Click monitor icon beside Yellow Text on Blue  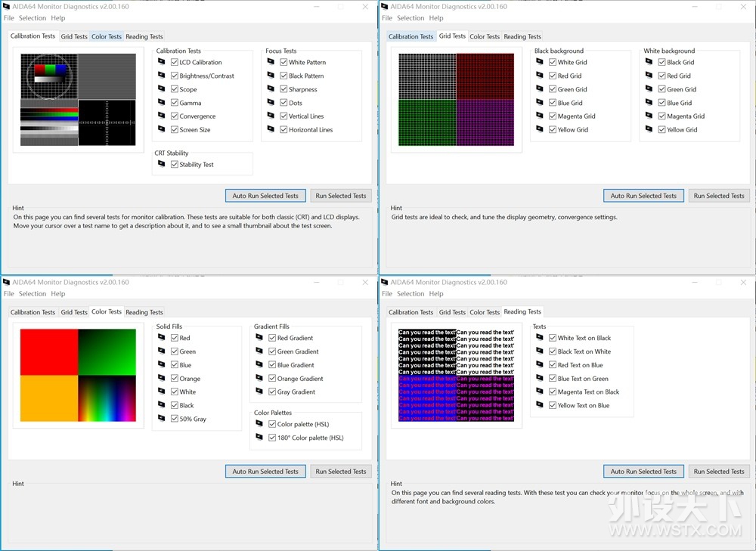point(540,405)
